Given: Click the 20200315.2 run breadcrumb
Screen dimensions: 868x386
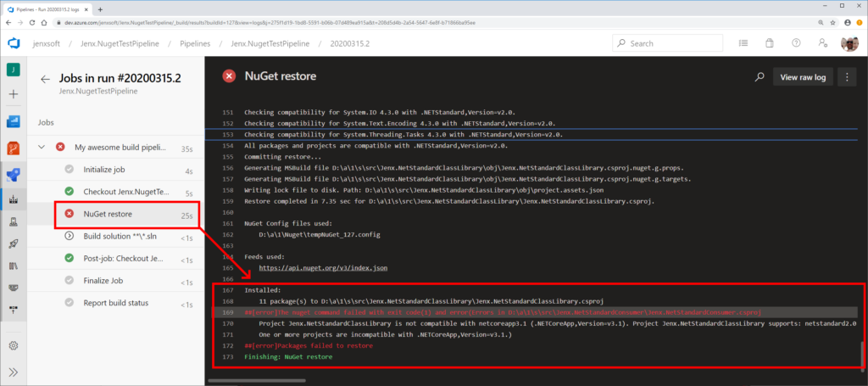Looking at the screenshot, I should tap(350, 43).
